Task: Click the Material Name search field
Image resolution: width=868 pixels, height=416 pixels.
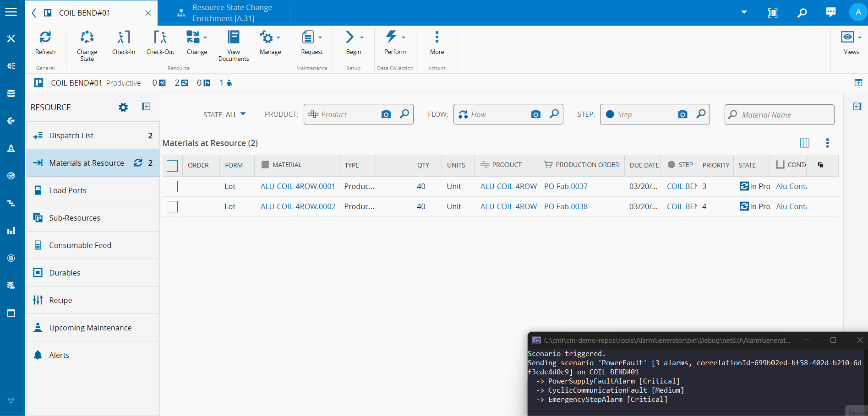Action: [x=779, y=114]
